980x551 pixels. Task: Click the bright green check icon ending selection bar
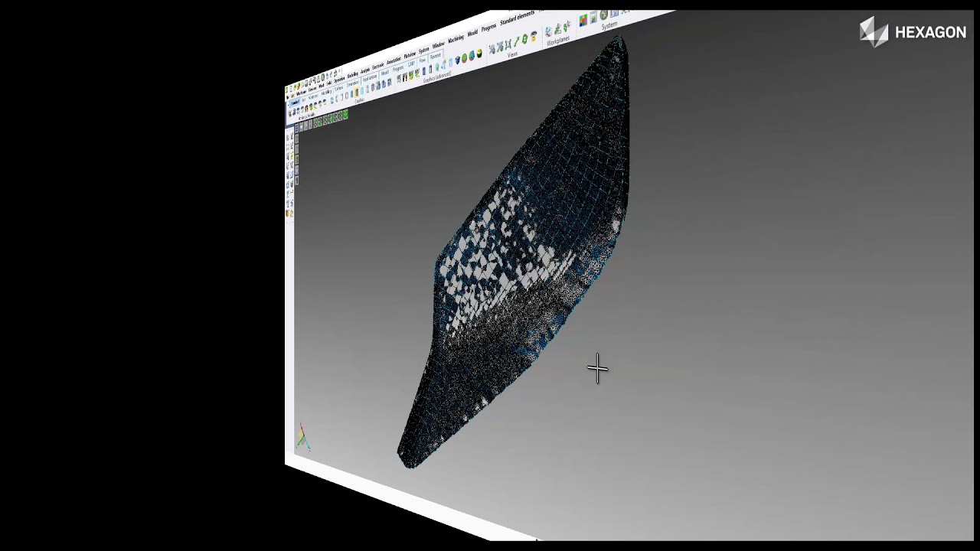pyautogui.click(x=345, y=115)
